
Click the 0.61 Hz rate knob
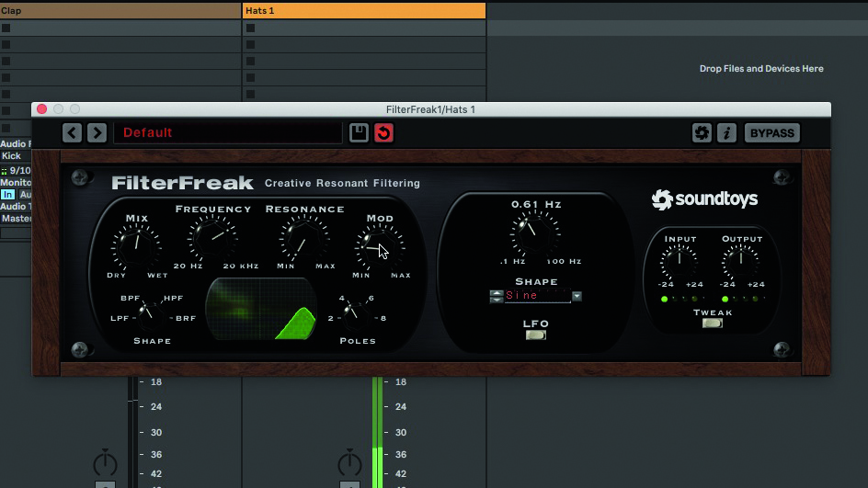click(x=535, y=234)
